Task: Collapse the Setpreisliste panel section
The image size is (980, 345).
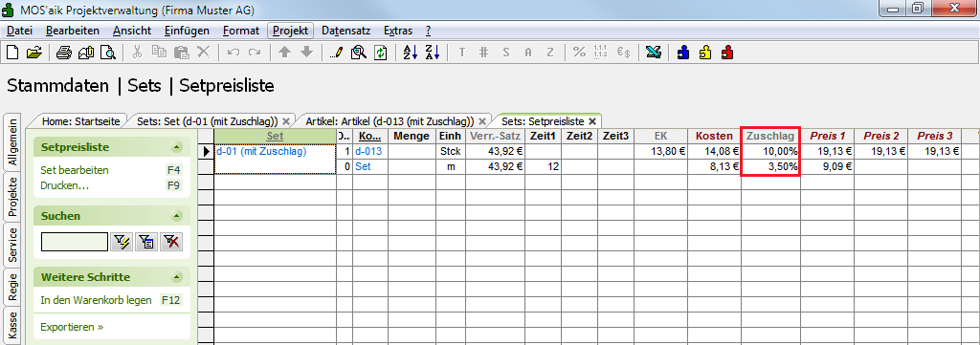Action: pyautogui.click(x=177, y=148)
